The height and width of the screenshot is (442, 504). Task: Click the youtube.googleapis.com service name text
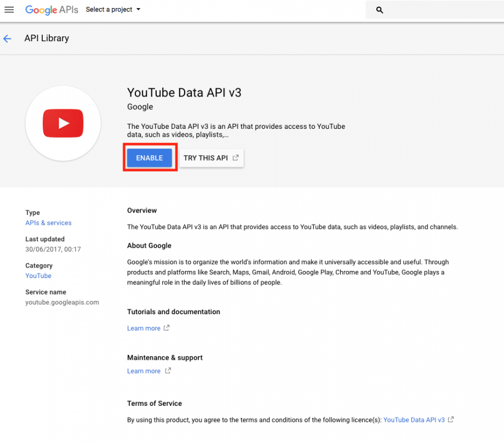click(x=62, y=302)
